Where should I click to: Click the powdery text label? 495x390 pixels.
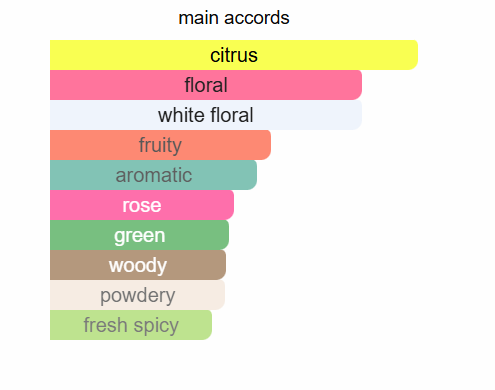(x=137, y=296)
